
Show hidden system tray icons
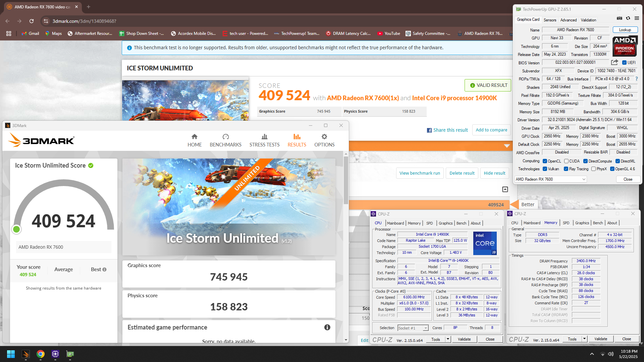[x=592, y=354]
